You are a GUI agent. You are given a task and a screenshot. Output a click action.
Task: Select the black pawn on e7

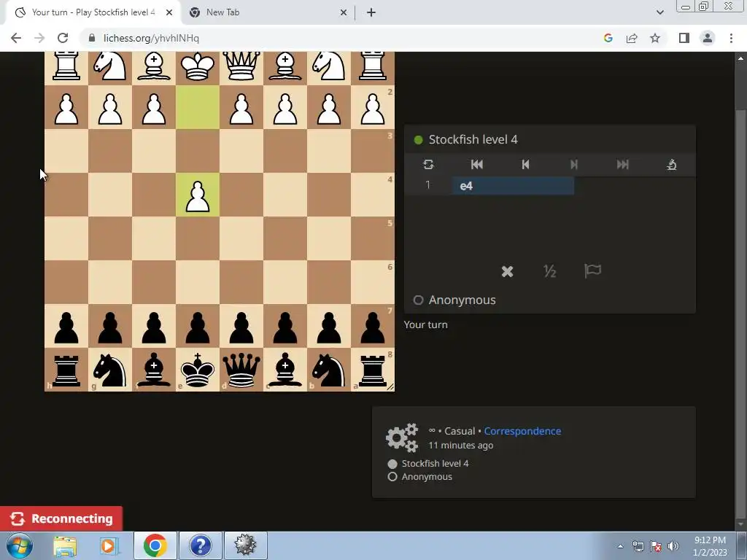[198, 326]
